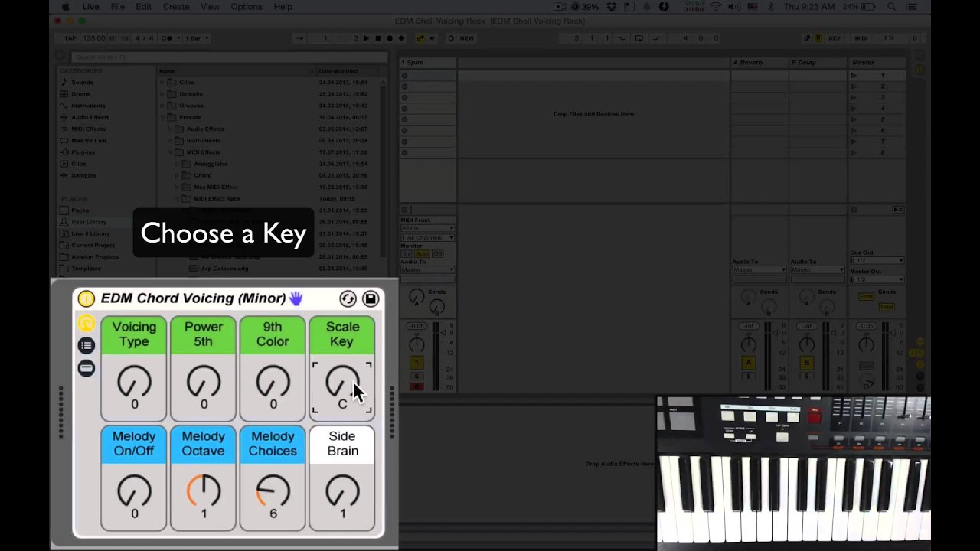Click the blue hand icon in the rack title

(x=296, y=298)
